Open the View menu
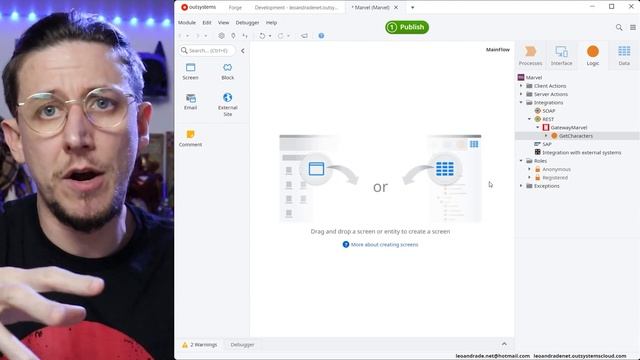The width and height of the screenshot is (640, 360). pyautogui.click(x=223, y=23)
